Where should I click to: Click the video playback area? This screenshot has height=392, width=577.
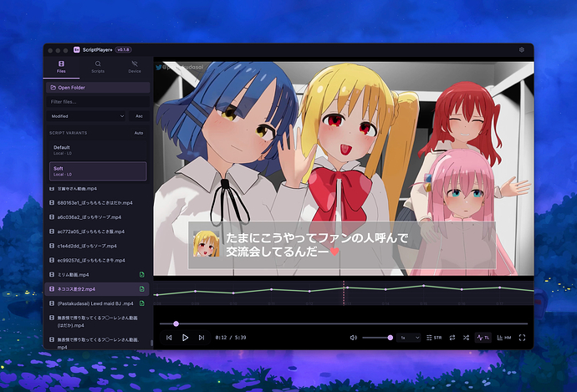344,169
